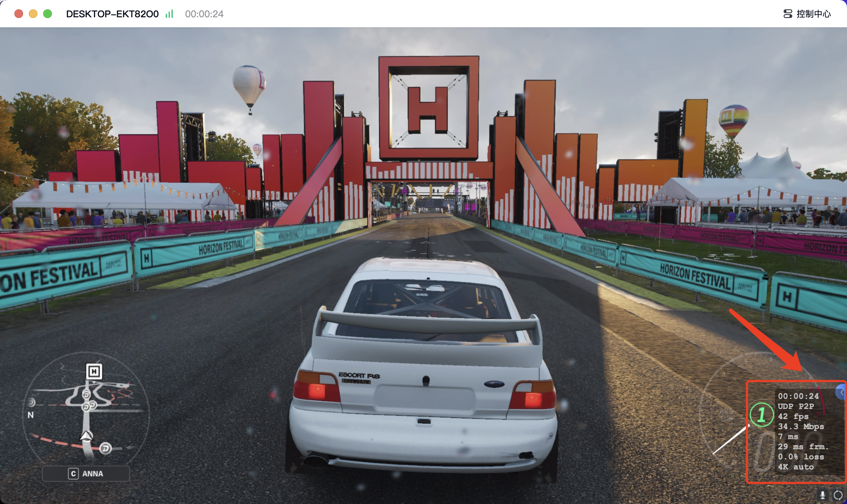
Task: Click the "C ANNA" button below minimap
Action: click(x=86, y=473)
